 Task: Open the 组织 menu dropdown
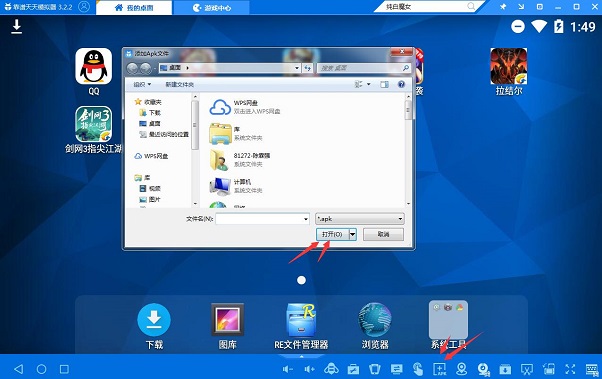point(142,84)
